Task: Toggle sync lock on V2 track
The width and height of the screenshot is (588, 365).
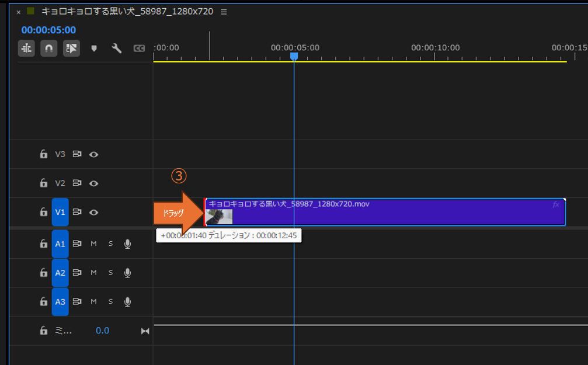Action: click(x=77, y=183)
